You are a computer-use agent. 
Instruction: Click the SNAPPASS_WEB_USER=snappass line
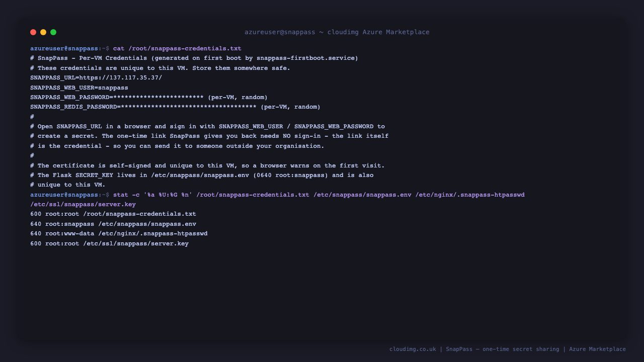[79, 87]
